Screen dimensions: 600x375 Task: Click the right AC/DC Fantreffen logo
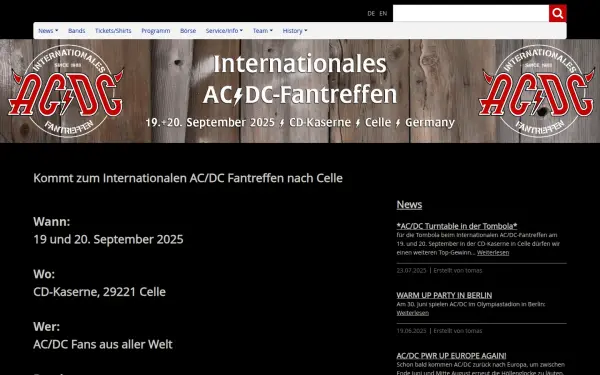536,91
